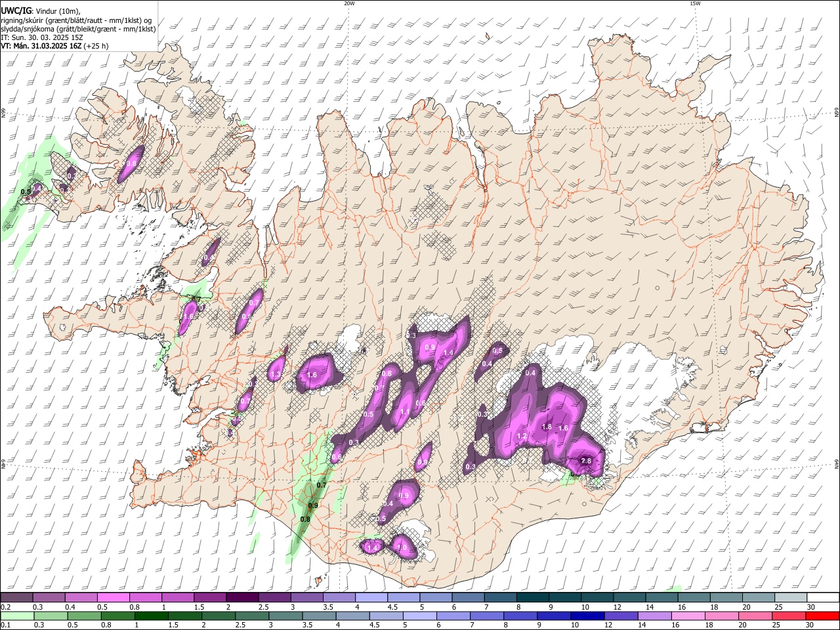Click the 1.8 precipitation value on the map
This screenshot has width=840, height=630.
click(546, 427)
